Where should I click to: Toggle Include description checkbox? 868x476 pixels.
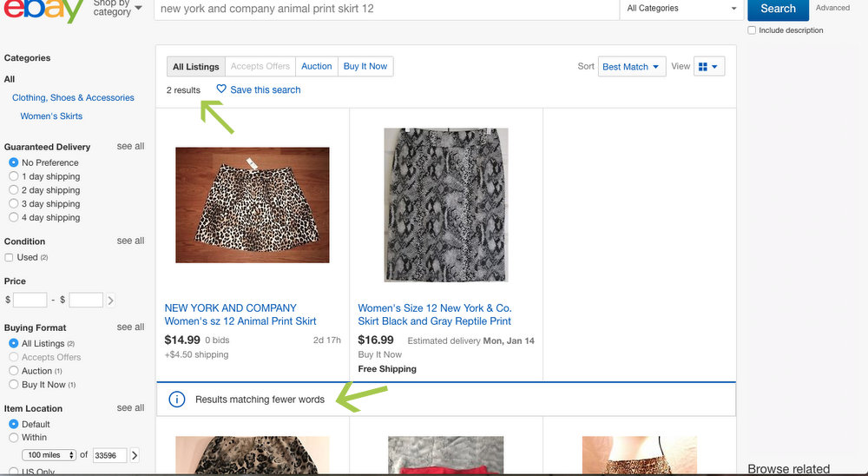pos(752,30)
